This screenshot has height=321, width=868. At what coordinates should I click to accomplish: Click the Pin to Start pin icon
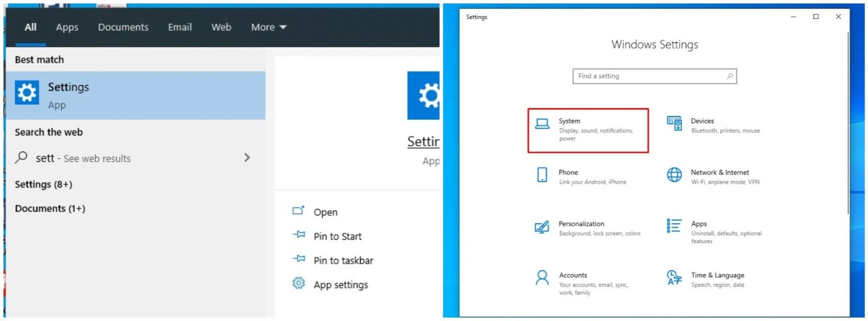pos(299,234)
